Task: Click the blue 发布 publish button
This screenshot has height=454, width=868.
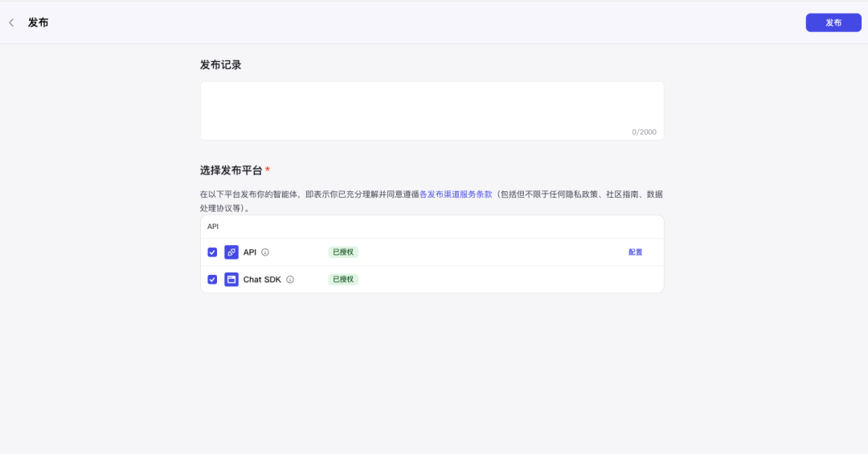Action: click(833, 22)
